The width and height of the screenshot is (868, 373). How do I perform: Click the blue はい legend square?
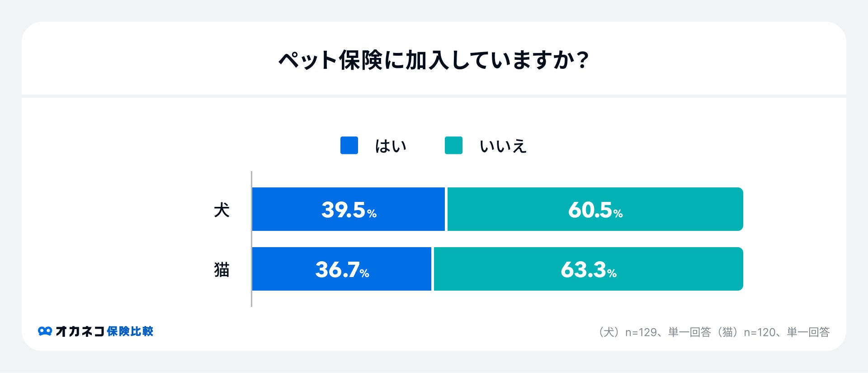click(x=349, y=145)
